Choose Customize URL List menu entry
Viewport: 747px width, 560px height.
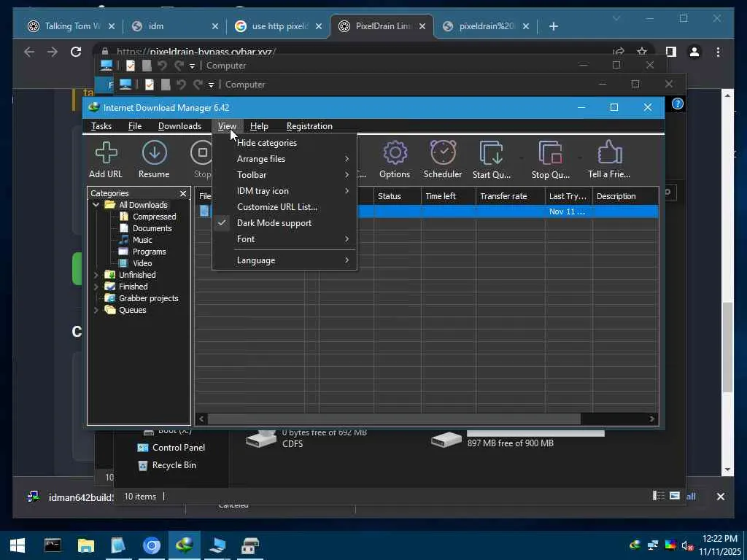click(x=285, y=207)
